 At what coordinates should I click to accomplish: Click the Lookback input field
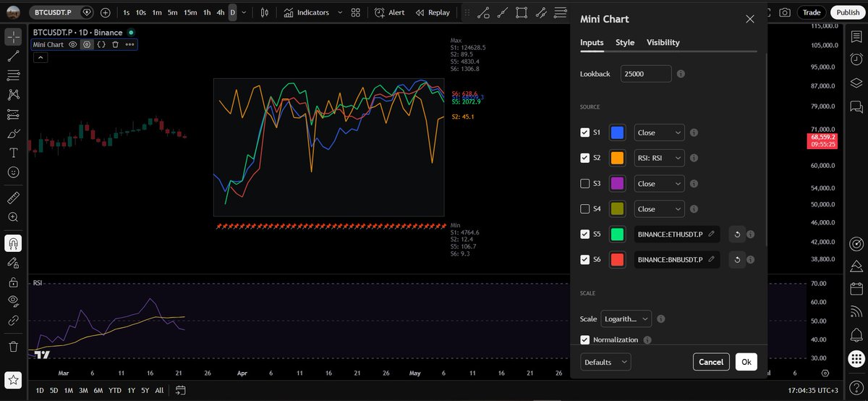pos(646,74)
